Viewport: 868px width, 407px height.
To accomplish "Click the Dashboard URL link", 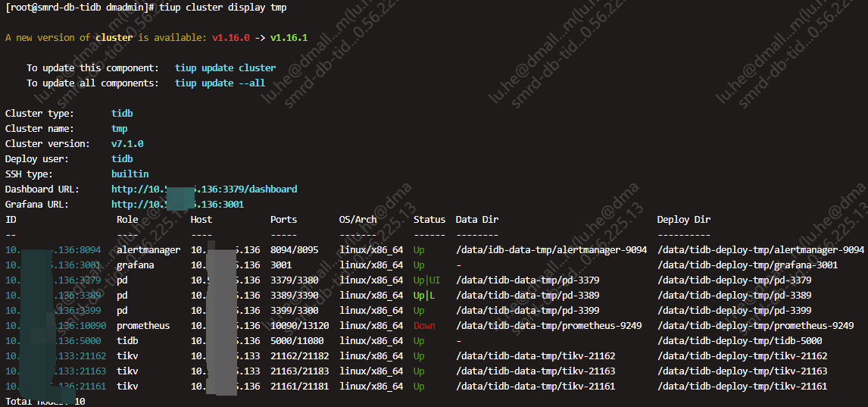I will (205, 189).
